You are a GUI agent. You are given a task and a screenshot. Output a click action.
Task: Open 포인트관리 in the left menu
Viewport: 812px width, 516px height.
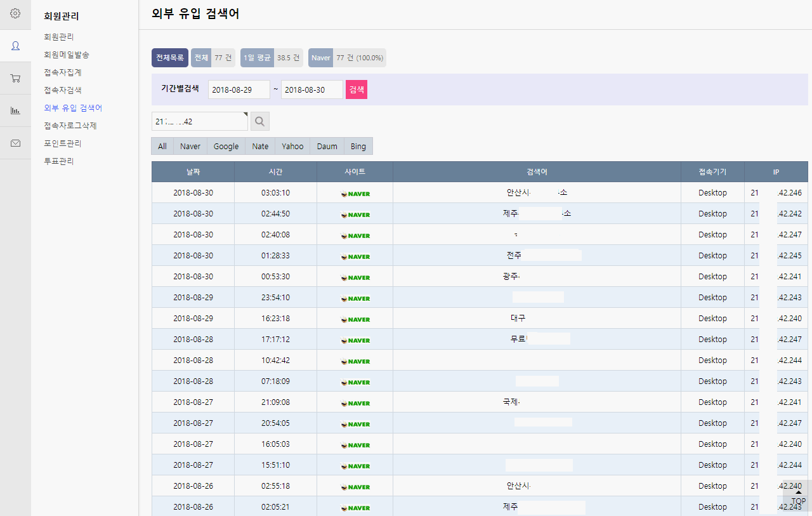tap(63, 143)
